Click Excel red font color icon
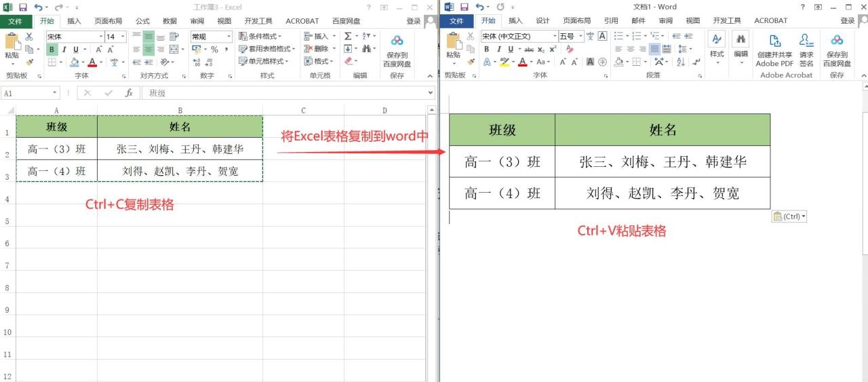868x382 pixels. 92,62
